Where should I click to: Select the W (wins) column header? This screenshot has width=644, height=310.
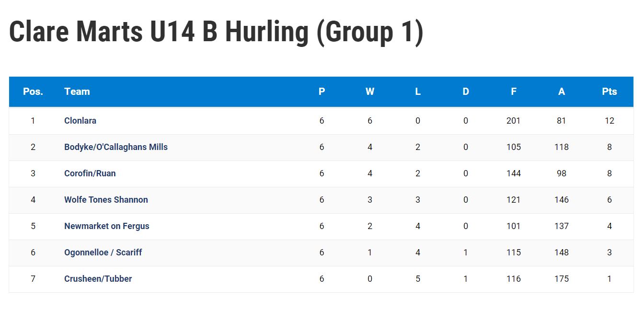point(370,92)
